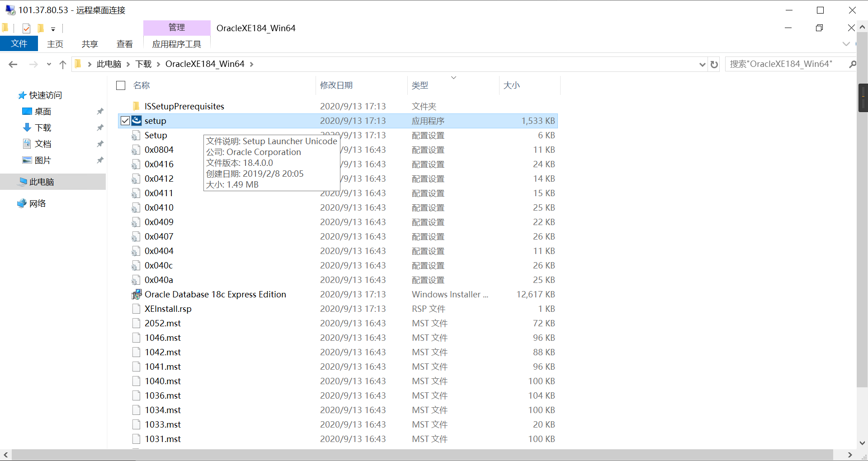Viewport: 868px width, 461px height.
Task: Sort files by 修改日期 column
Action: pyautogui.click(x=336, y=85)
